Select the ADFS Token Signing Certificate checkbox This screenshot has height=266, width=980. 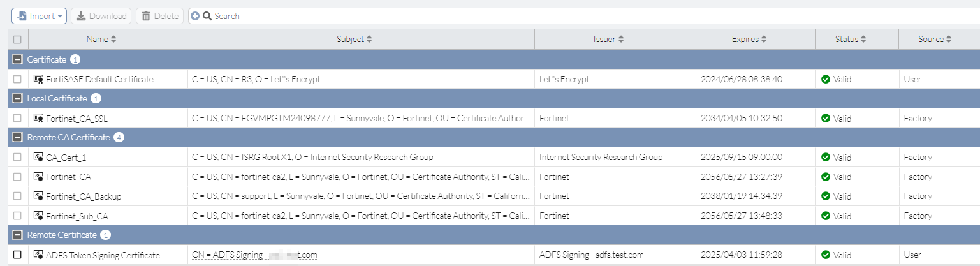click(x=17, y=255)
